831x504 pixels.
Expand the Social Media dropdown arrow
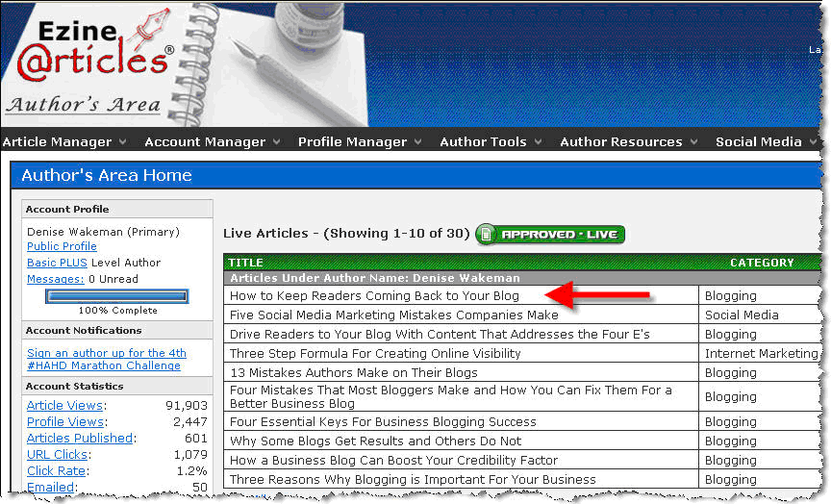813,141
